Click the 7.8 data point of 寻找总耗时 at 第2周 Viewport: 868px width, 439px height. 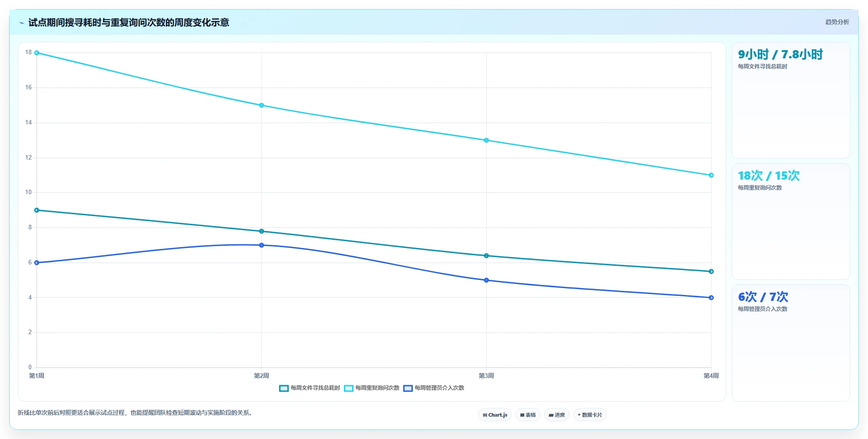point(261,231)
